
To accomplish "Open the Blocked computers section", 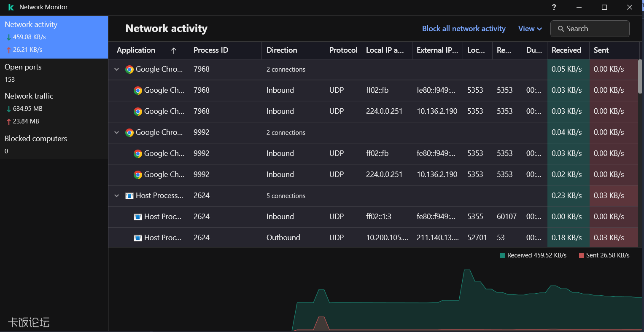I will pos(54,145).
